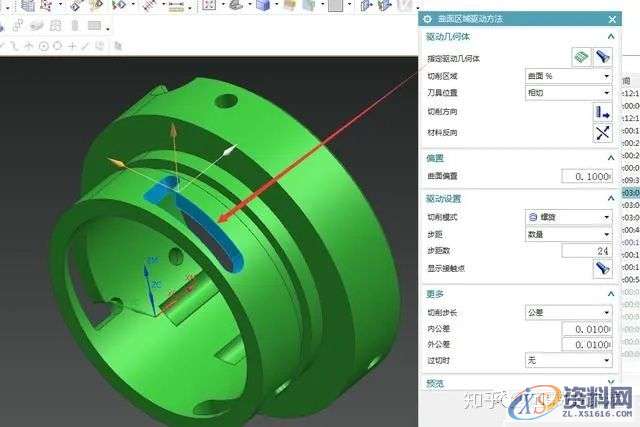This screenshot has height=427, width=640.
Task: Open the 过切时 dropdown showing 无
Action: 568,359
